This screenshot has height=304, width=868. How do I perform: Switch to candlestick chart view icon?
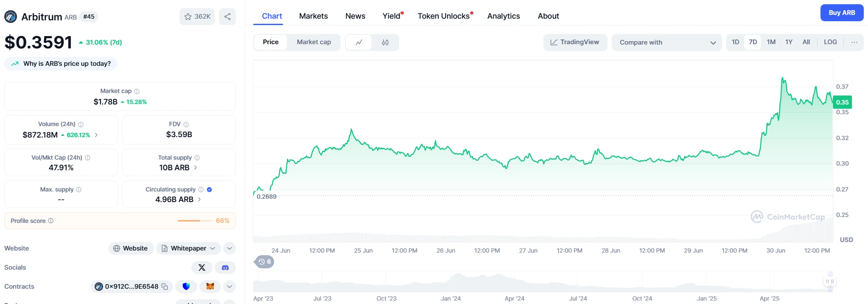pyautogui.click(x=385, y=42)
